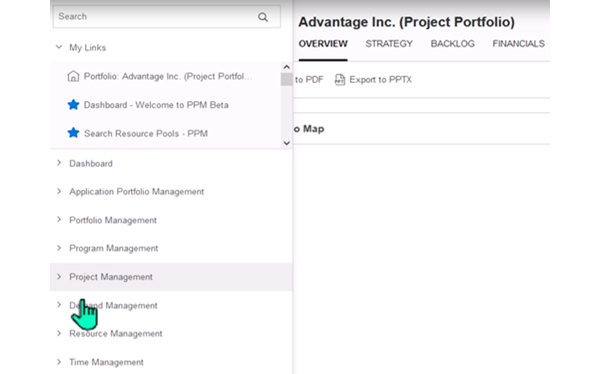Click My Links scroll up arrow

click(x=287, y=67)
